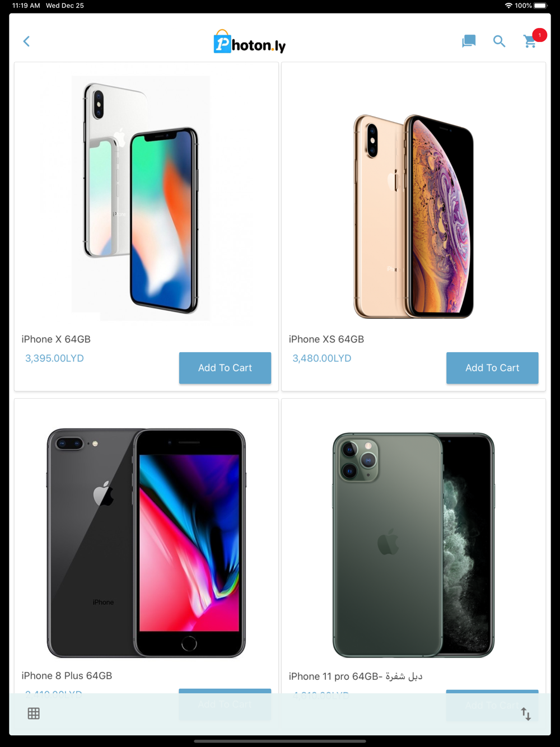Add iPhone X 64GB to cart

[225, 368]
